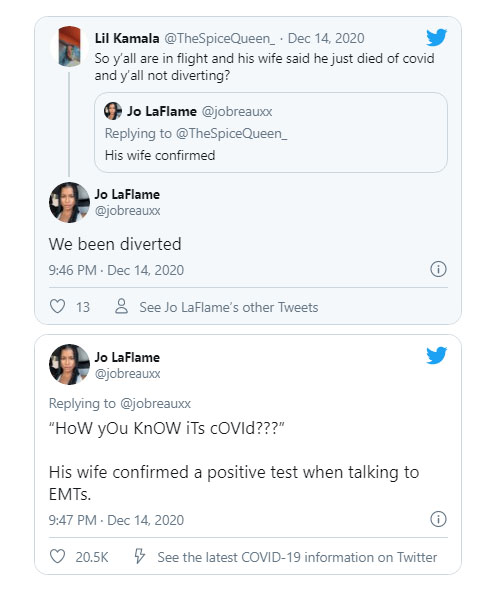This screenshot has width=482, height=589.
Task: Click the Lil Kamala display name
Action: coord(127,38)
